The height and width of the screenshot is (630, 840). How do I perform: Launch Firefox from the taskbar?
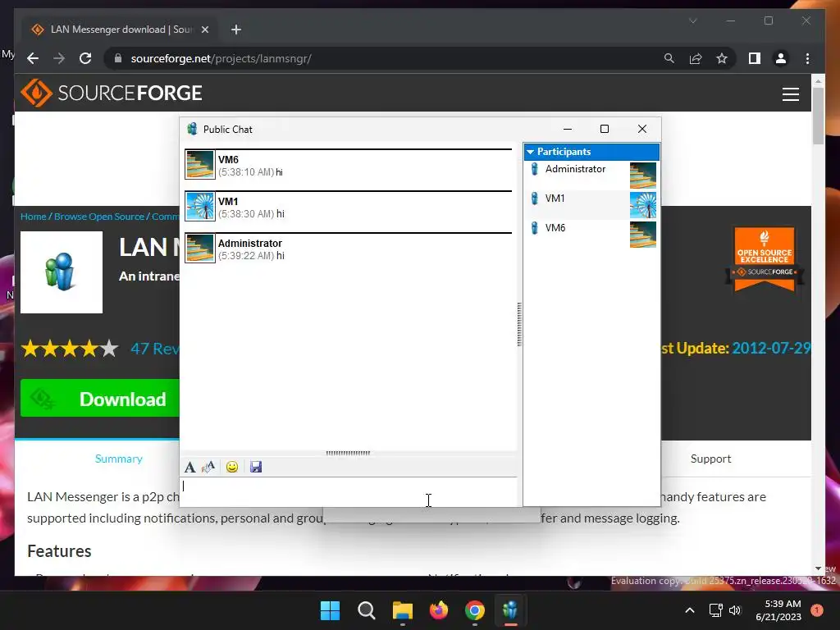(x=439, y=610)
